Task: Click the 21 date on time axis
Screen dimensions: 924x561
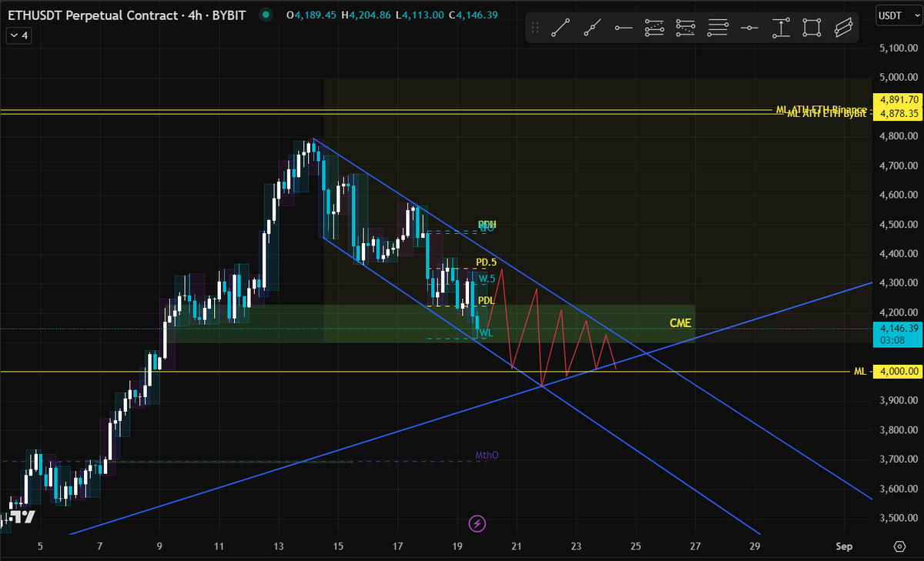Action: pyautogui.click(x=517, y=546)
